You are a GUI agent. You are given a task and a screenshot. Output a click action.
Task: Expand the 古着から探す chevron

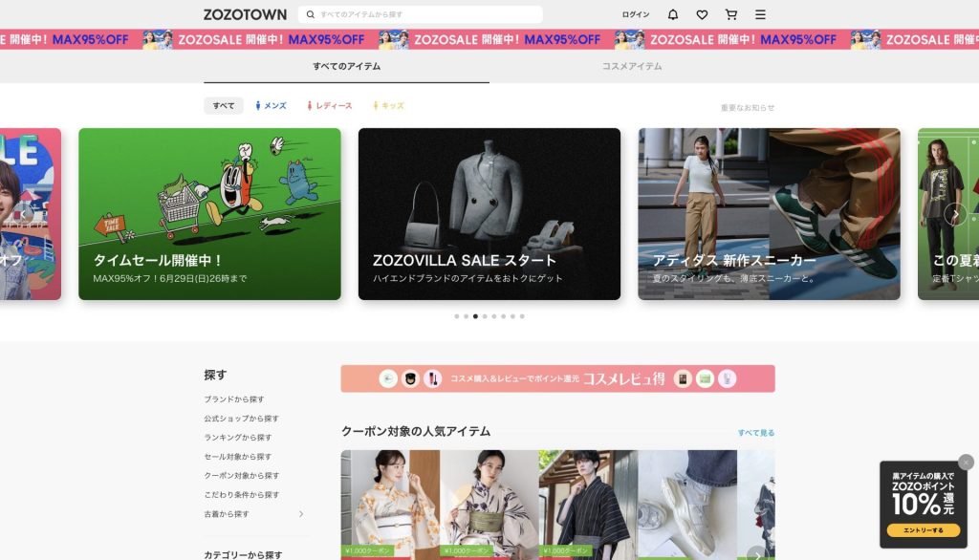pyautogui.click(x=301, y=514)
